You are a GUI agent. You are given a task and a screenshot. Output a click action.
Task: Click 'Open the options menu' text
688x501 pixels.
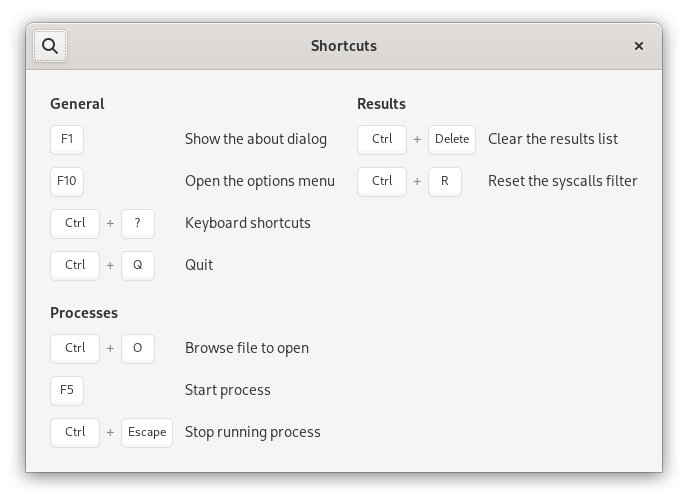click(x=260, y=181)
